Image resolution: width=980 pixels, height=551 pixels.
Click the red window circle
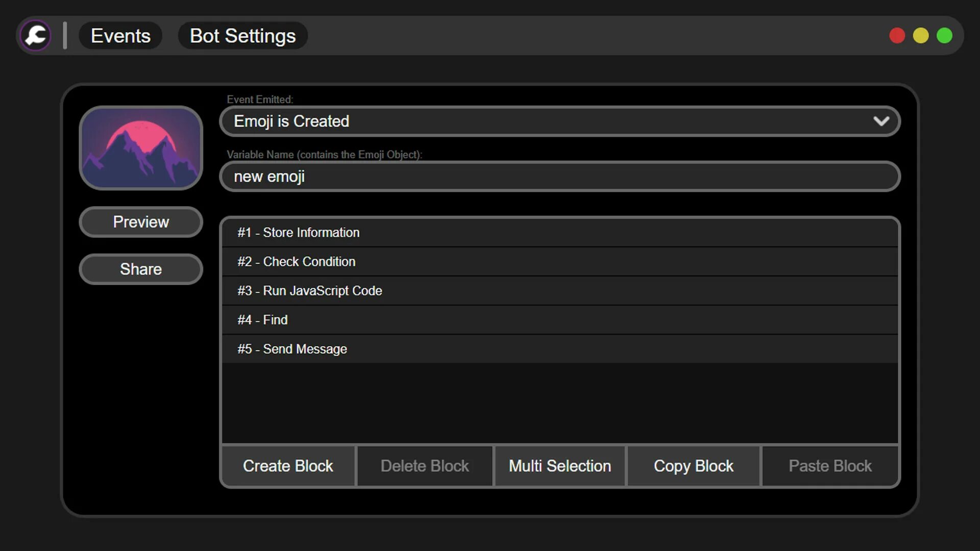point(897,36)
